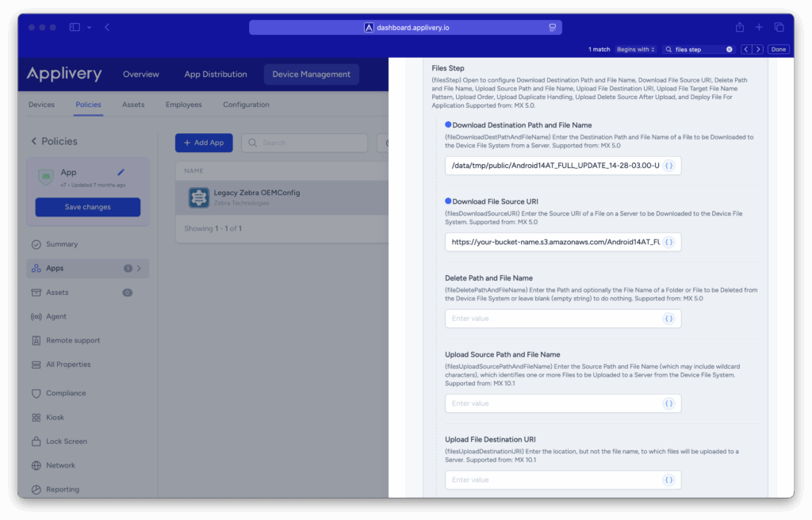The image size is (812, 520).
Task: Show the tab overview icon
Action: click(x=779, y=27)
